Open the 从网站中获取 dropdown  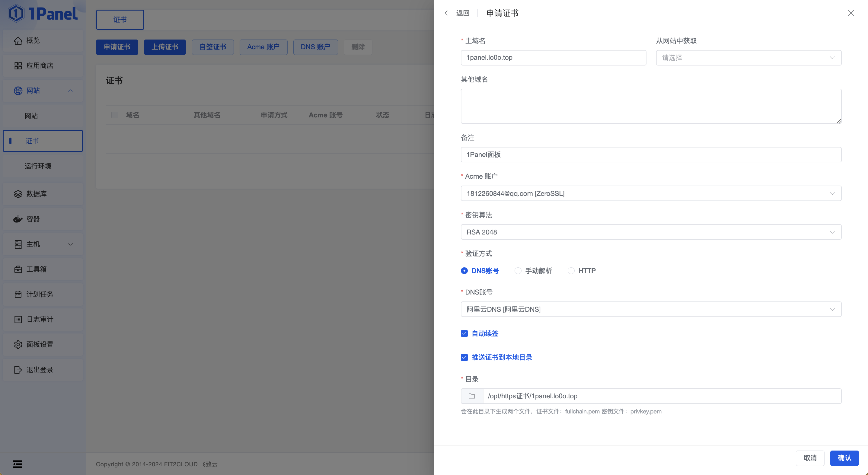[x=748, y=58]
